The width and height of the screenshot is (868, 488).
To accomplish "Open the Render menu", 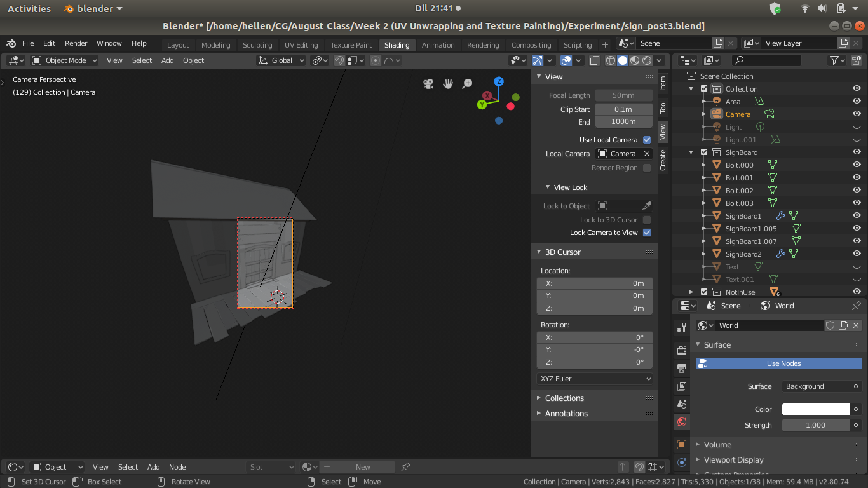I will coord(76,43).
